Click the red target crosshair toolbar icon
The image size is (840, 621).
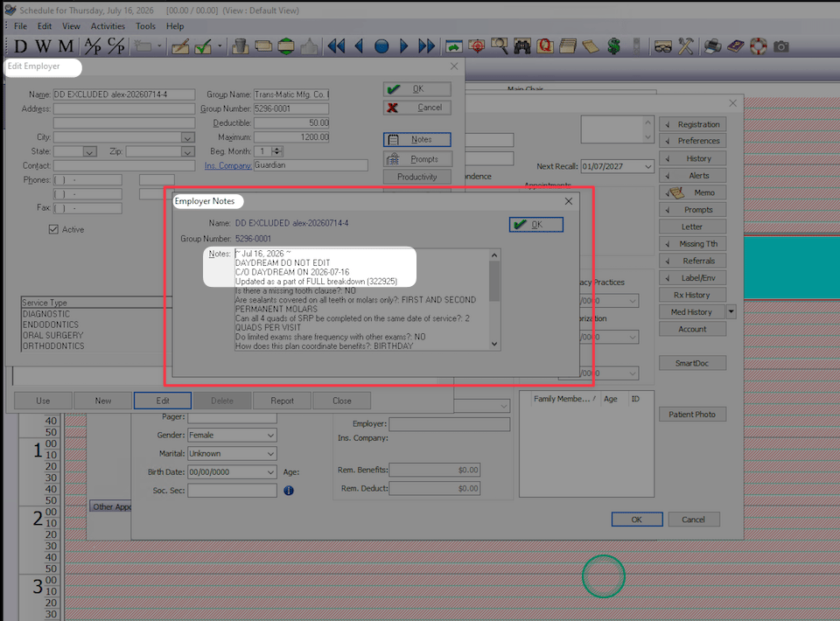477,46
